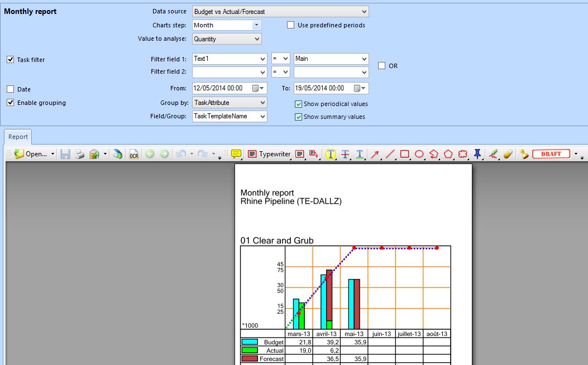Select the Highlight text tool
This screenshot has height=365, width=588.
(x=331, y=154)
